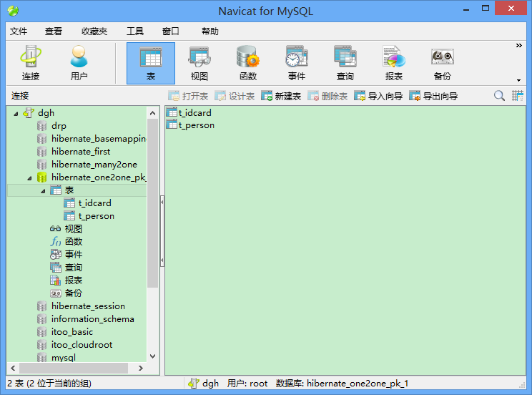Open the 报表 reports toolbar icon
532x395 pixels.
[x=393, y=63]
